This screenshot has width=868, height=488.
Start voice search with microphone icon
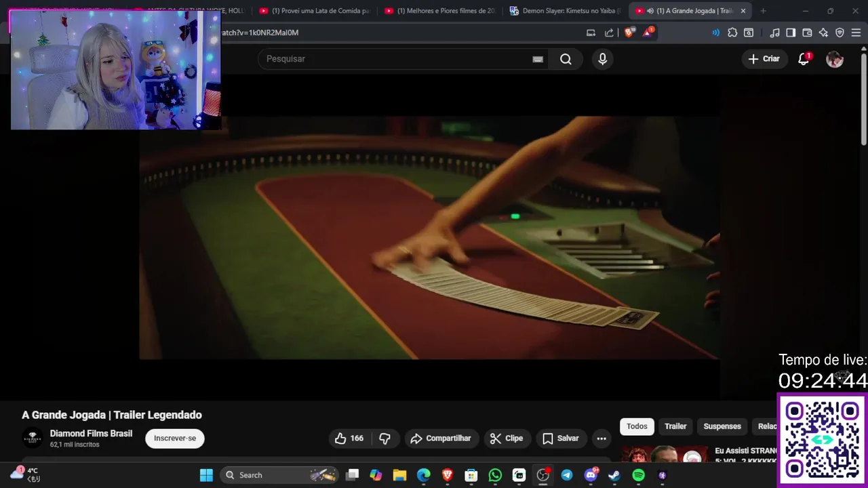pos(602,59)
